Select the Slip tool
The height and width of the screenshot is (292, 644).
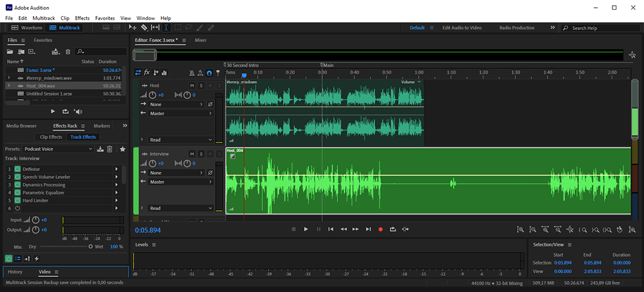[155, 28]
